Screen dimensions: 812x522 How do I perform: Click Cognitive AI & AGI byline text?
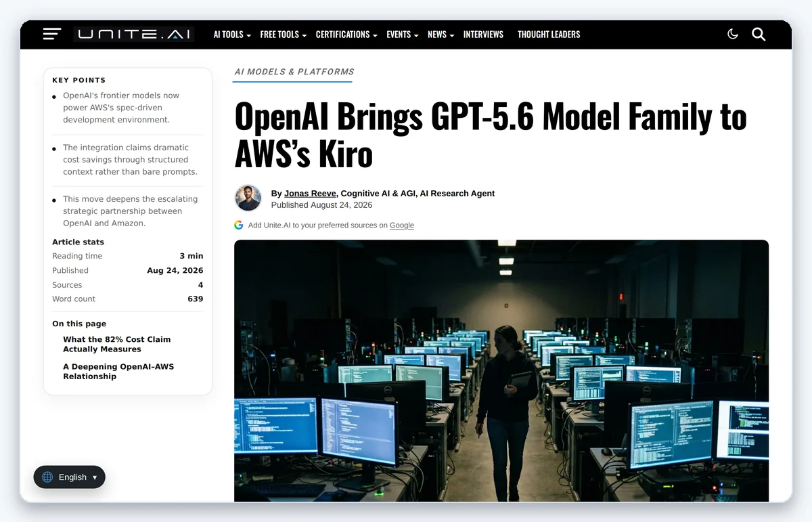(x=378, y=194)
